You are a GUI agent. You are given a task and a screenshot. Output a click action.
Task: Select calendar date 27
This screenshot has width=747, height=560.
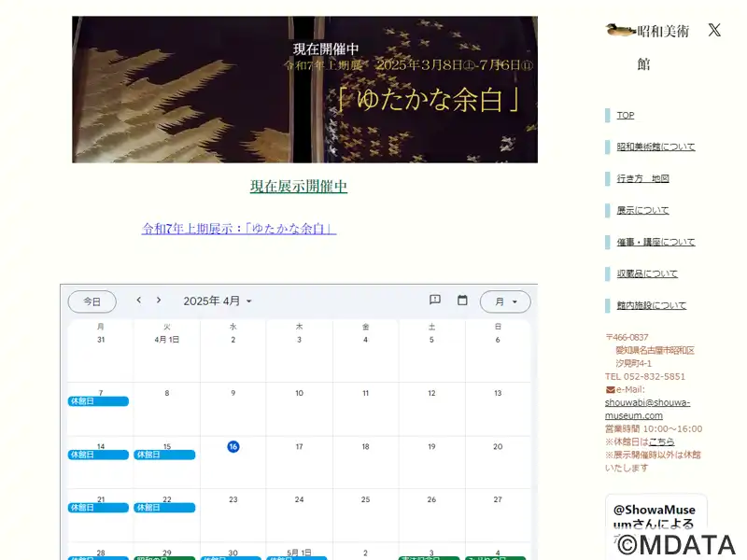pos(498,499)
